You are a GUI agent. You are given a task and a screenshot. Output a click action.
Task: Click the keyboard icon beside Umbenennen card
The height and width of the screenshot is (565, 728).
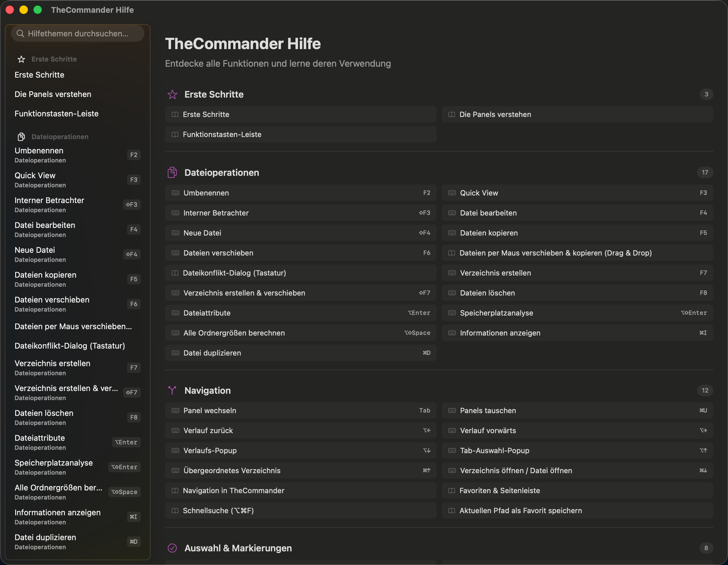click(175, 193)
